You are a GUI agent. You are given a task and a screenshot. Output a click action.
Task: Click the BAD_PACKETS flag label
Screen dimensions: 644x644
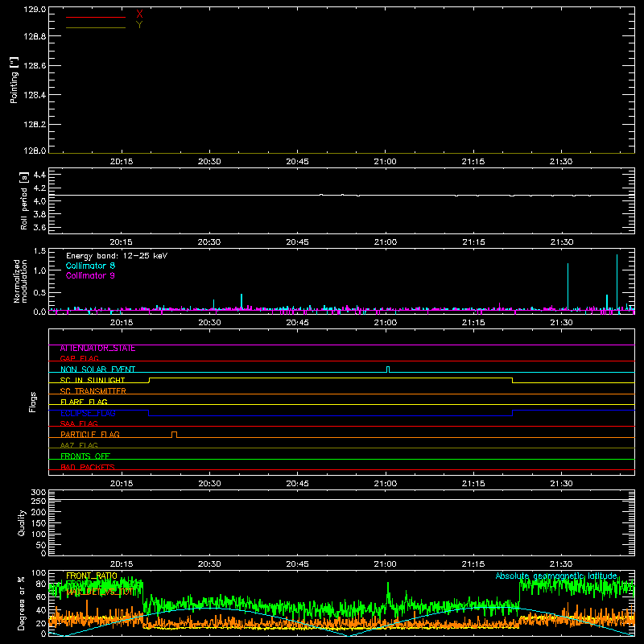tap(88, 467)
